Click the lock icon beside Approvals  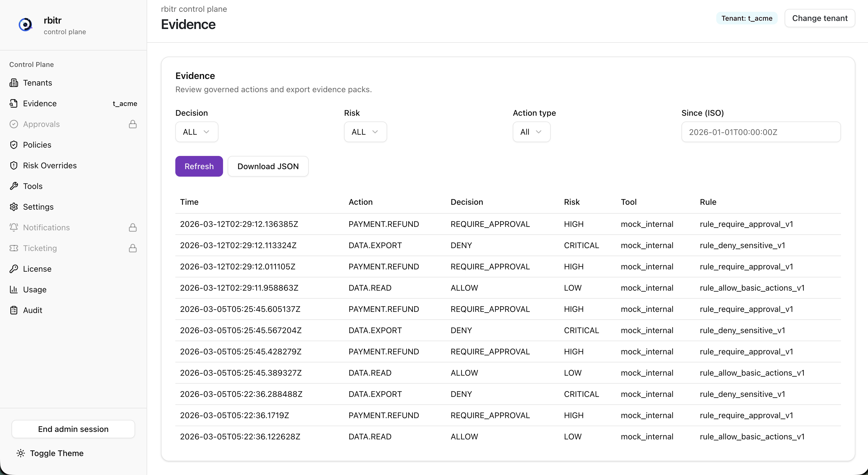133,124
